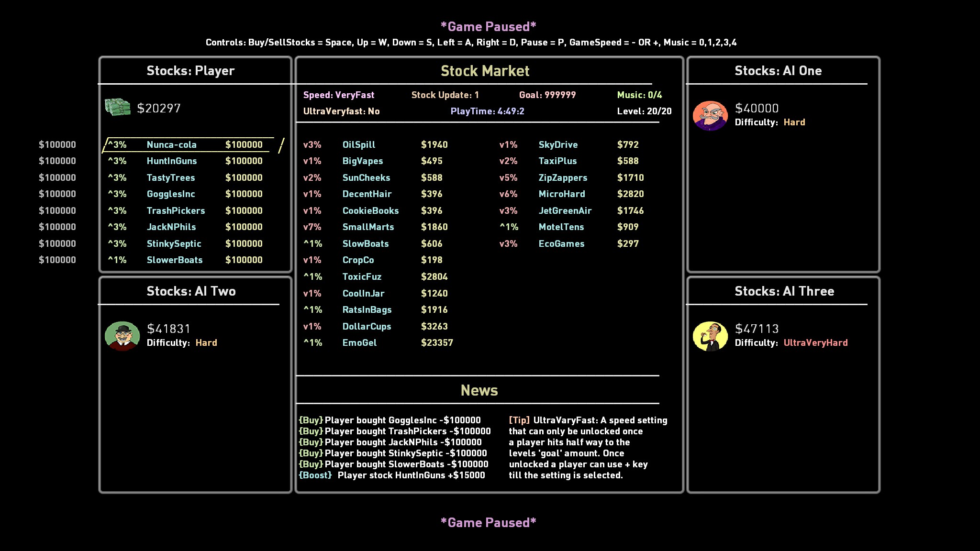Click the Stocks: AI Three panel header
The height and width of the screenshot is (551, 980).
pyautogui.click(x=784, y=291)
